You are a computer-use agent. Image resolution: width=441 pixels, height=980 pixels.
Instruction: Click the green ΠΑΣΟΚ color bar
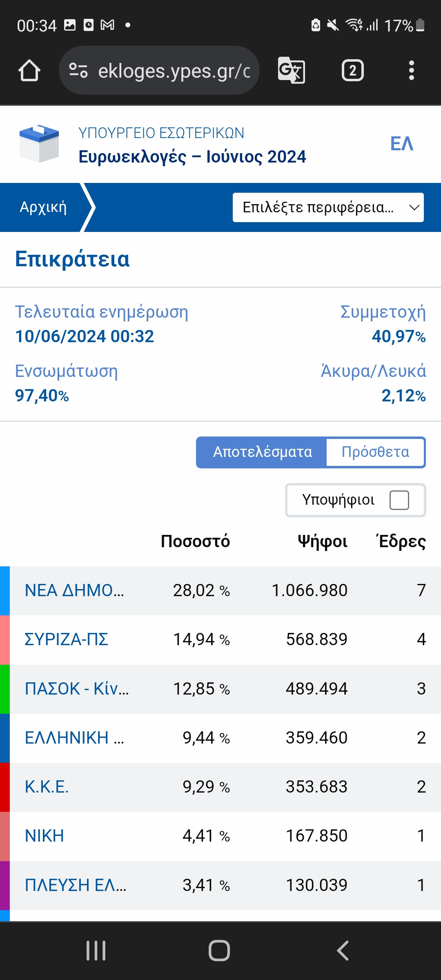pyautogui.click(x=4, y=689)
